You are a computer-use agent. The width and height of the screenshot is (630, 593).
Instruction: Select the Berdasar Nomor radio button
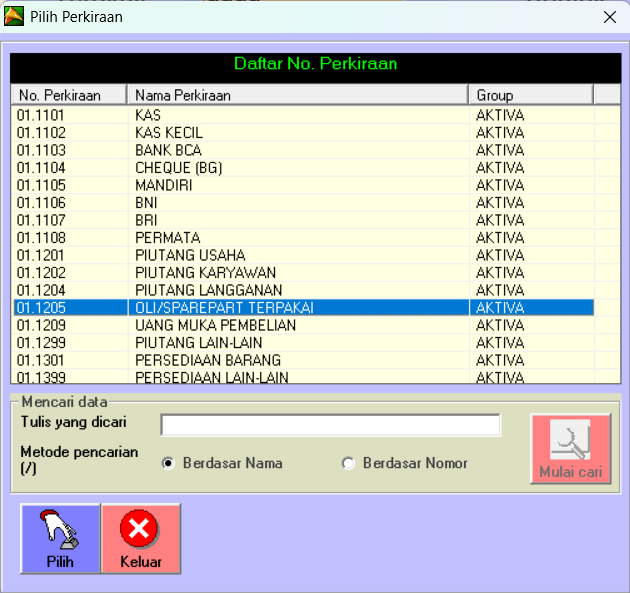click(348, 463)
